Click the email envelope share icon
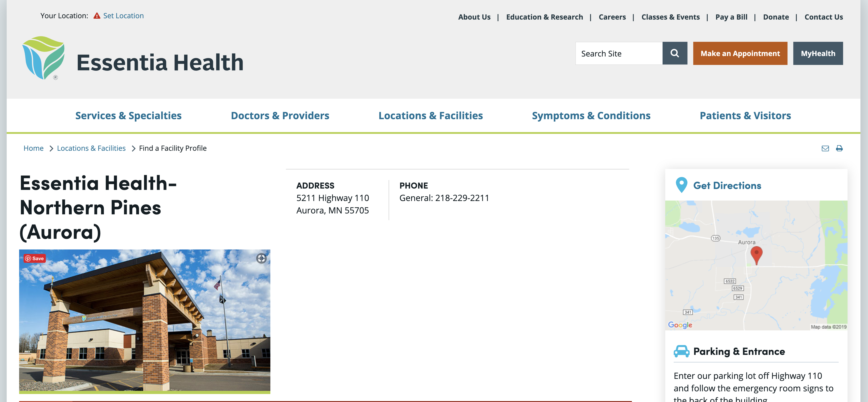This screenshot has height=402, width=868. coord(825,148)
